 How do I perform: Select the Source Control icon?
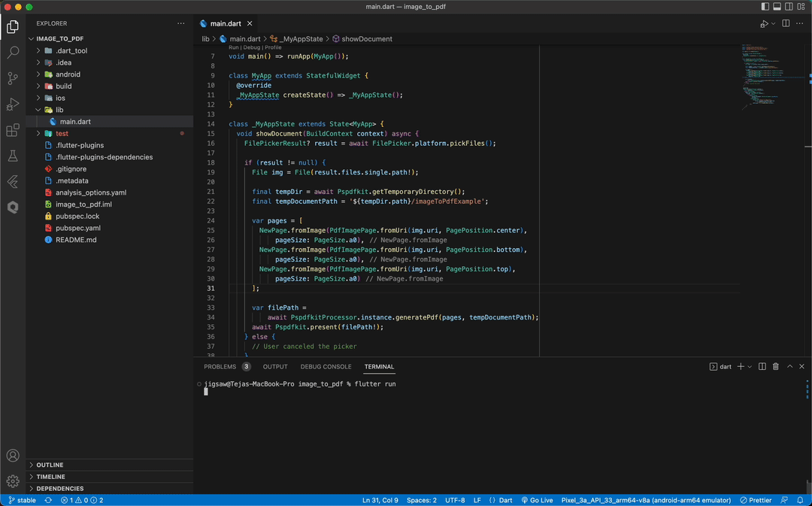12,78
